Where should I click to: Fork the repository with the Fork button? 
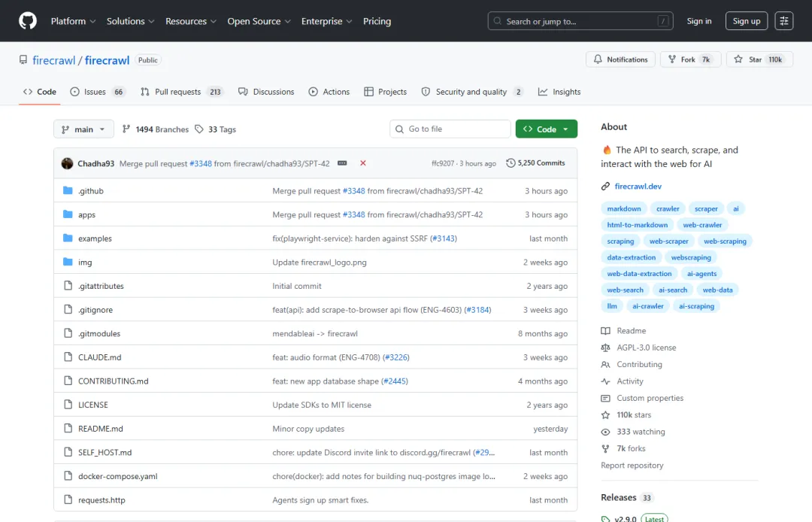[x=690, y=59]
